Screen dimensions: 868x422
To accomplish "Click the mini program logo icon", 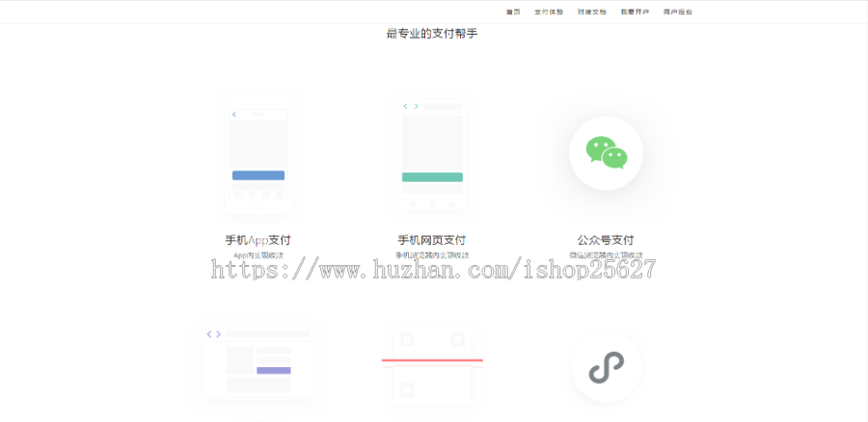I will [x=606, y=367].
